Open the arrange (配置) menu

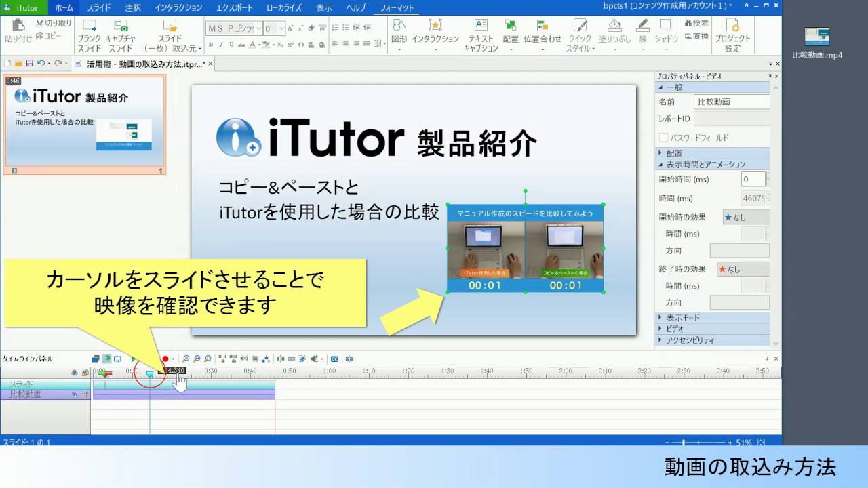(x=511, y=35)
